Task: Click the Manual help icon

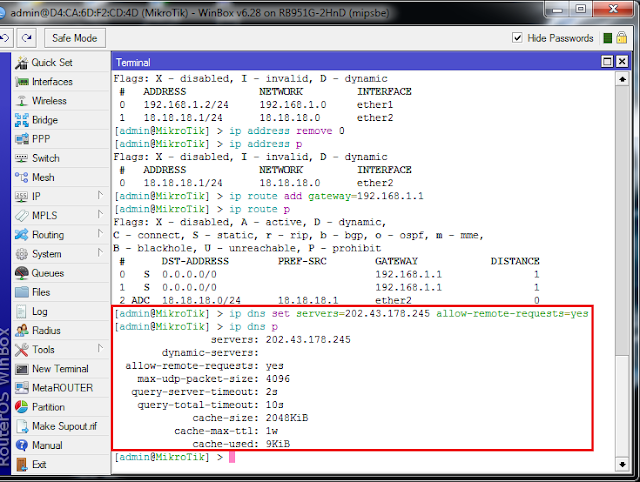Action: click(21, 445)
